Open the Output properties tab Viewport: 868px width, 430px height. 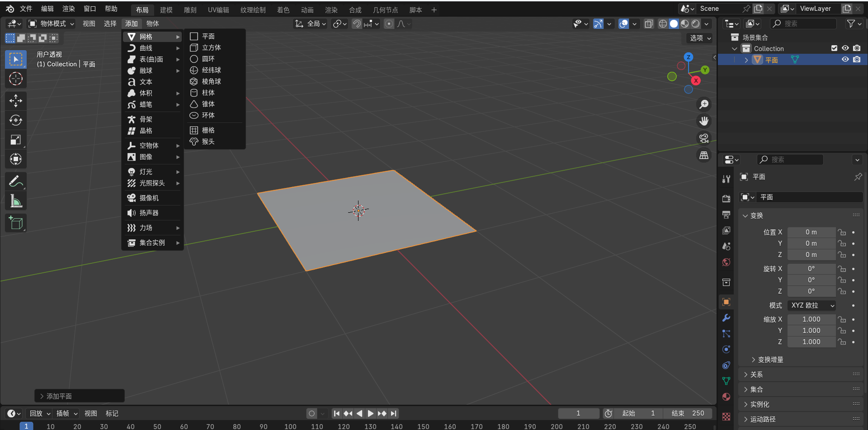pos(726,215)
